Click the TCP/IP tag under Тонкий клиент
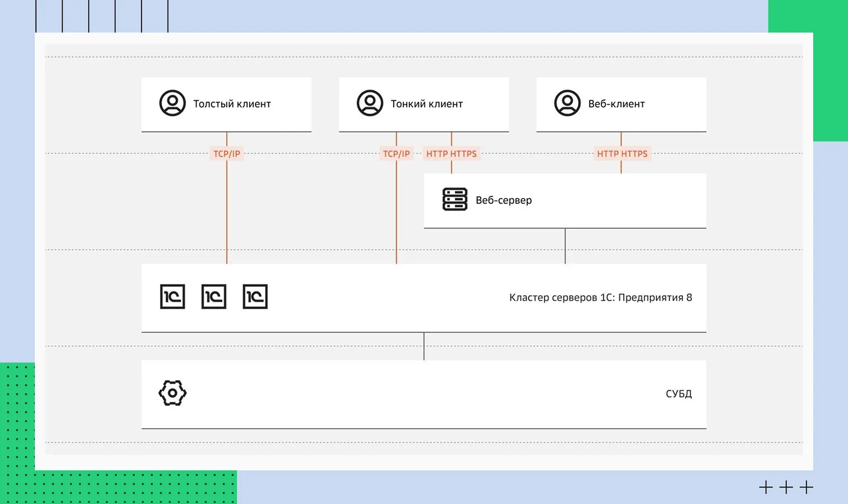This screenshot has height=504, width=848. [x=396, y=154]
